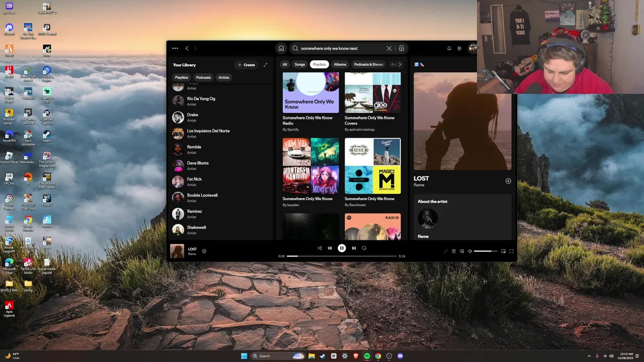Open the three-dots Spotify app menu

[x=175, y=48]
